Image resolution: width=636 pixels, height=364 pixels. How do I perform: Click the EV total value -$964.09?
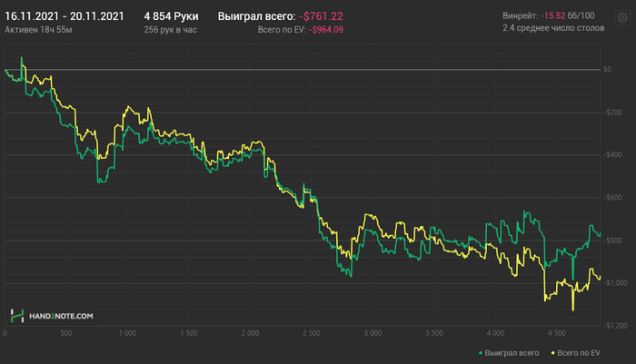pos(325,30)
